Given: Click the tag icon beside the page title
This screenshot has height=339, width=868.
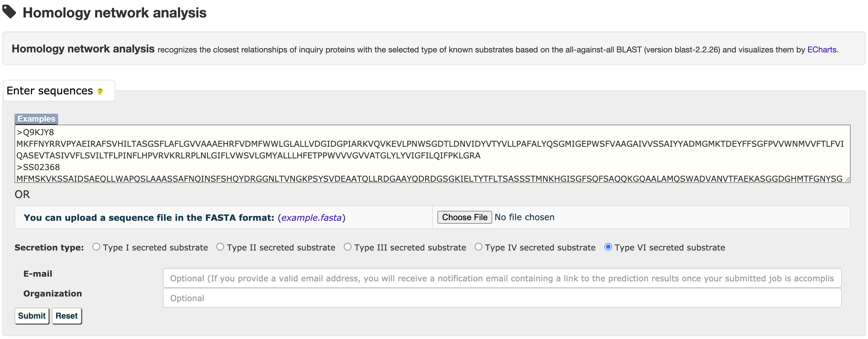Looking at the screenshot, I should (x=9, y=12).
